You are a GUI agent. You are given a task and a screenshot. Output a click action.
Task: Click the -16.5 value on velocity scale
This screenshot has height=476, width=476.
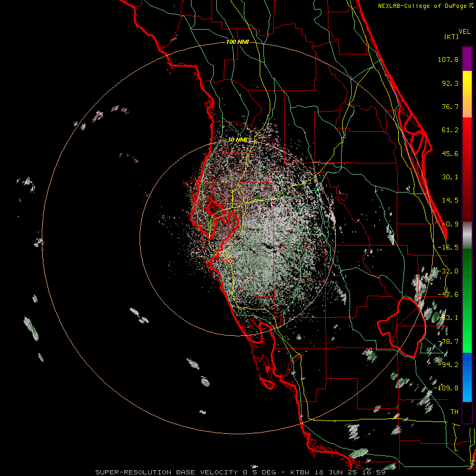[448, 248]
